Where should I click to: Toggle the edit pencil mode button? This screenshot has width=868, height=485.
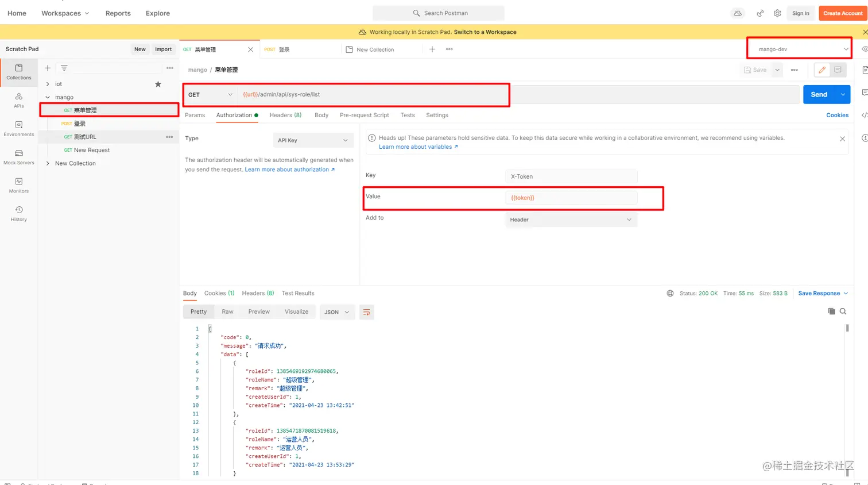point(822,70)
